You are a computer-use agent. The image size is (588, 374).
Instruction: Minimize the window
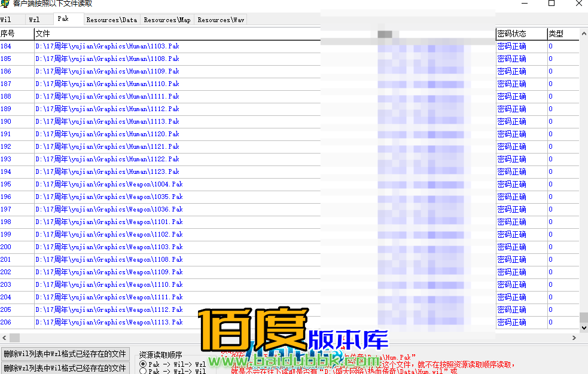pos(523,4)
